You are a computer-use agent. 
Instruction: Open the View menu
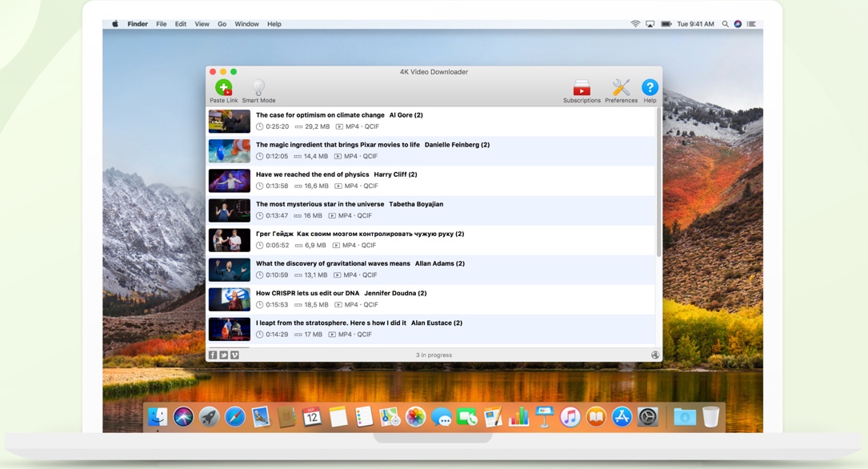coord(202,24)
